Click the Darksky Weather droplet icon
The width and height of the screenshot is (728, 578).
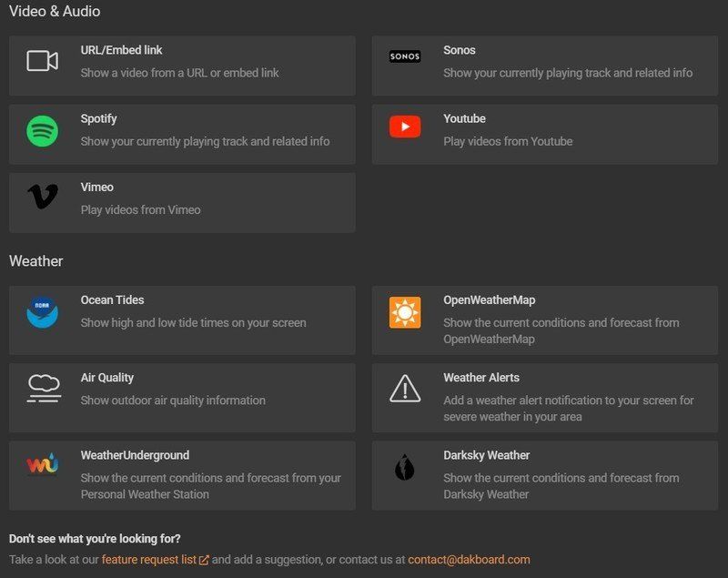[x=404, y=467]
